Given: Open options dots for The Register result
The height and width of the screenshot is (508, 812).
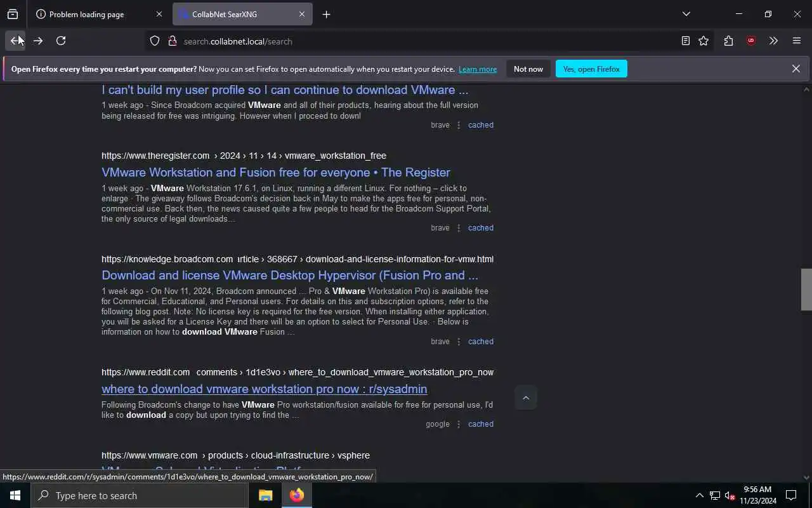Looking at the screenshot, I should 459,228.
